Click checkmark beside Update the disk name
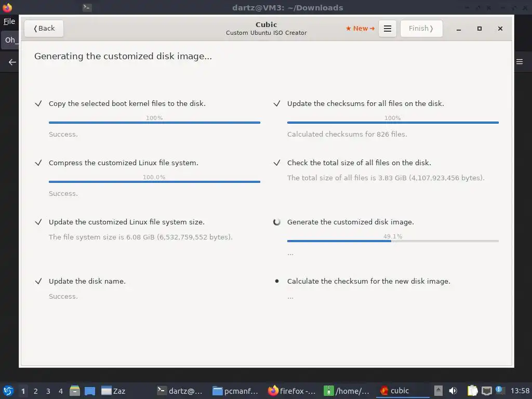Image resolution: width=532 pixels, height=399 pixels. [x=38, y=281]
